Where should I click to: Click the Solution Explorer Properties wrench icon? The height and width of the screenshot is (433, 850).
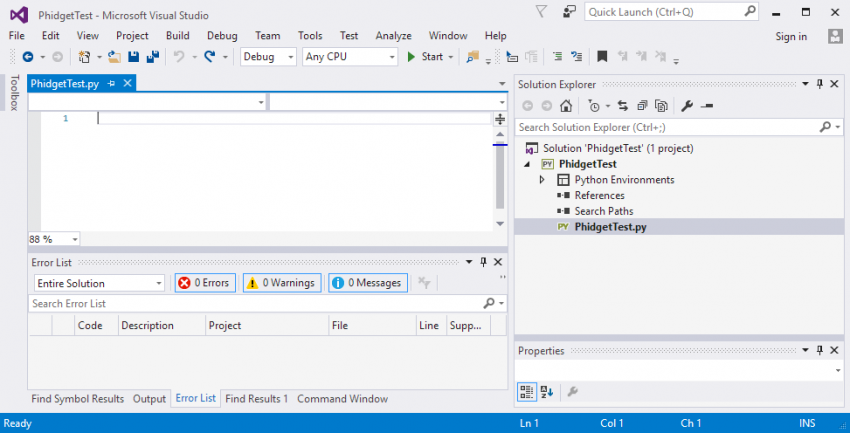(x=687, y=106)
